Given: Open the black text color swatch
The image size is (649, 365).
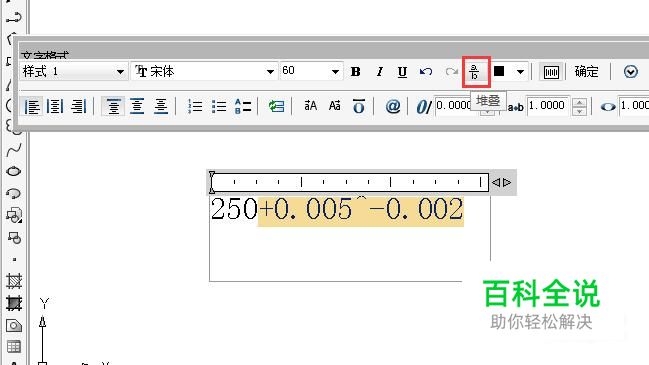Looking at the screenshot, I should [499, 71].
